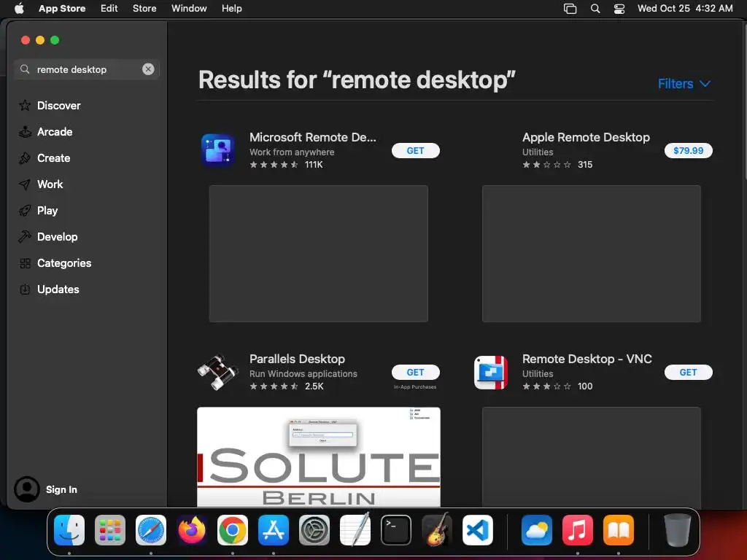Click the Remote Desktop - VNC app icon
This screenshot has width=747, height=560.
point(491,373)
